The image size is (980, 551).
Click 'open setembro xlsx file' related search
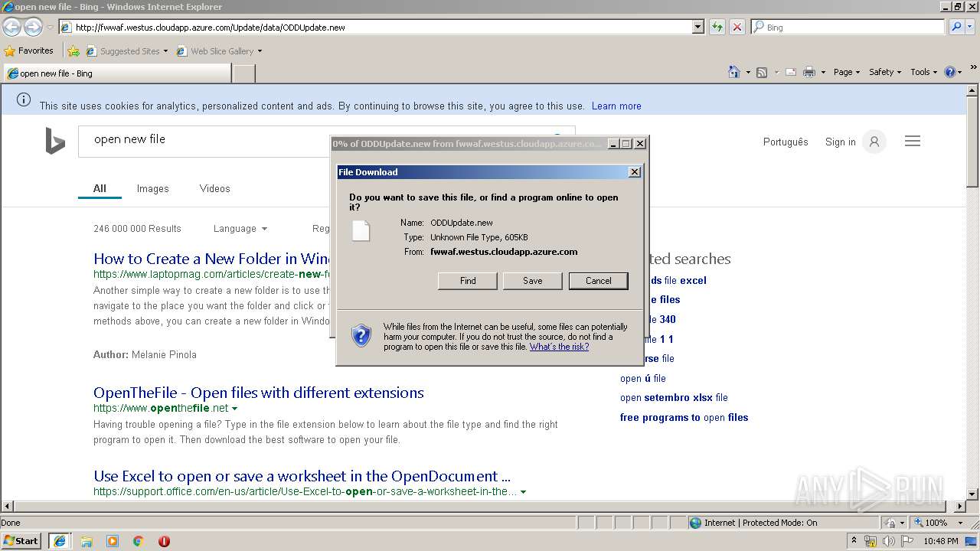click(674, 398)
